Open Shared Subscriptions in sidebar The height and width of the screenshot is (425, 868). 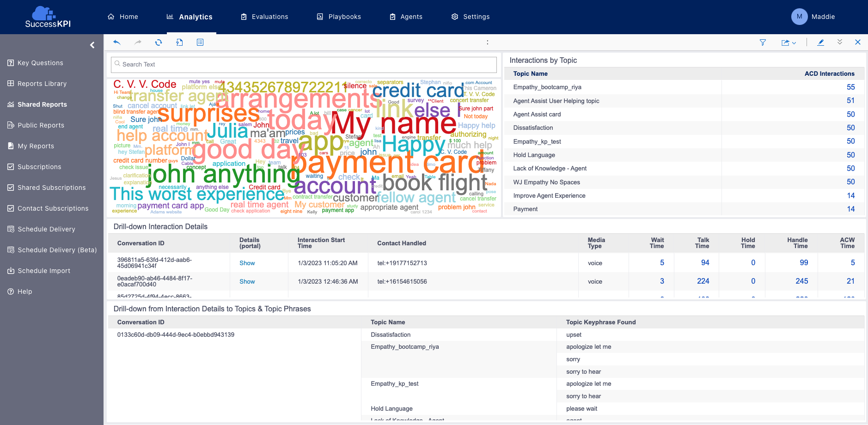pos(51,188)
